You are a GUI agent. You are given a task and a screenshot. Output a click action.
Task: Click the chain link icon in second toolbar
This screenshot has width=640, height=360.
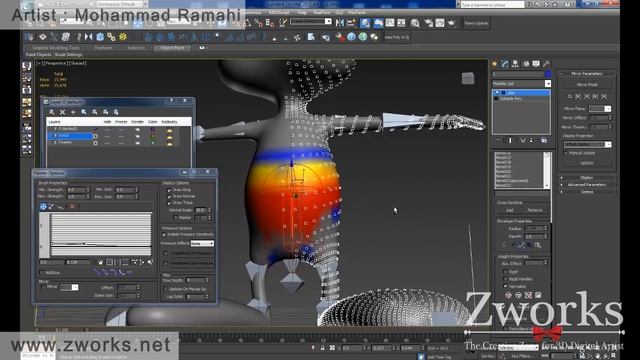111,37
